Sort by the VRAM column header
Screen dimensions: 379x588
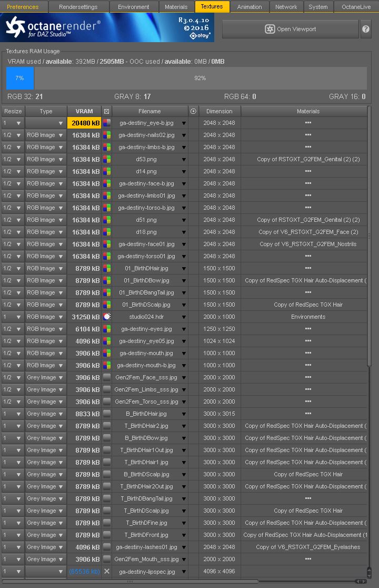click(84, 111)
